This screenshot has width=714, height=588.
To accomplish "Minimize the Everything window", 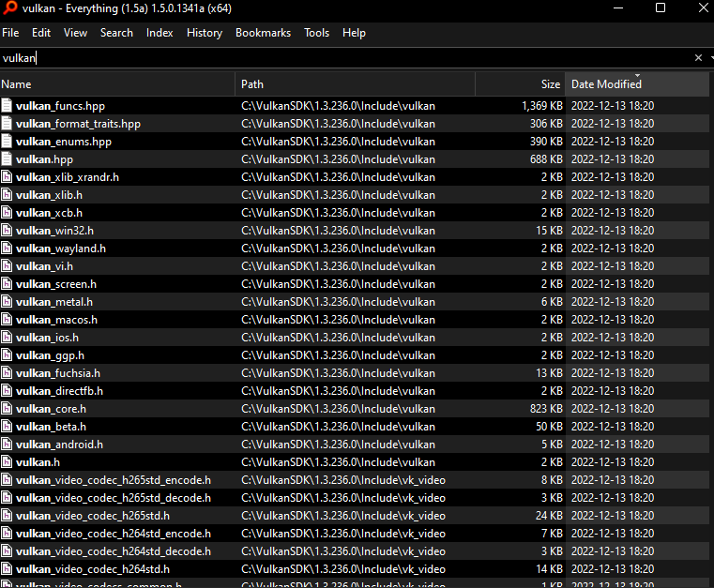I will pos(618,8).
